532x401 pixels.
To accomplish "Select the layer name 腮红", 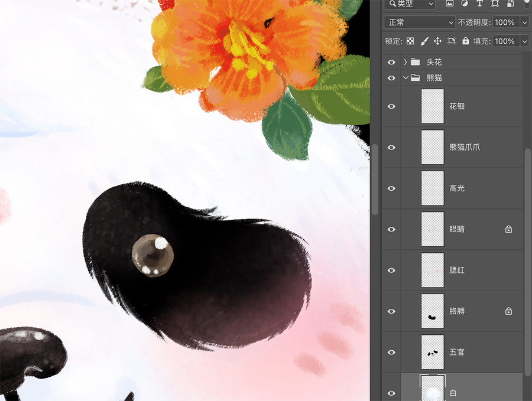I will (x=457, y=270).
